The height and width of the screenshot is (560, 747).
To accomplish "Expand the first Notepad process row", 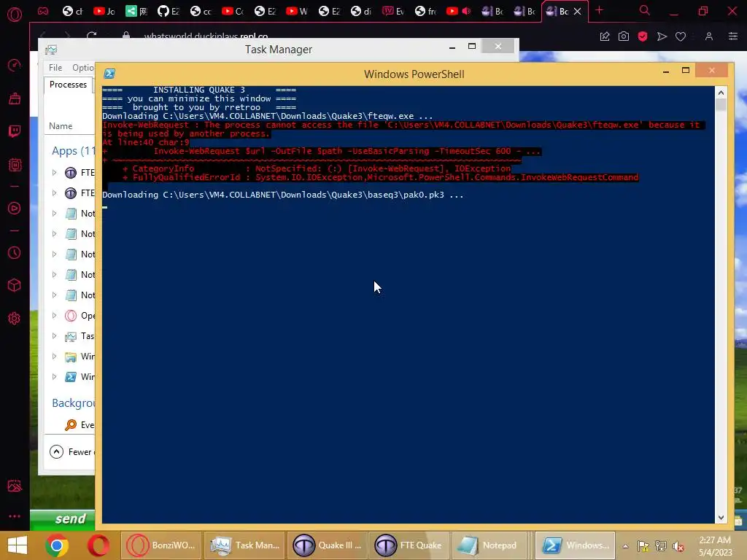I will (x=54, y=214).
